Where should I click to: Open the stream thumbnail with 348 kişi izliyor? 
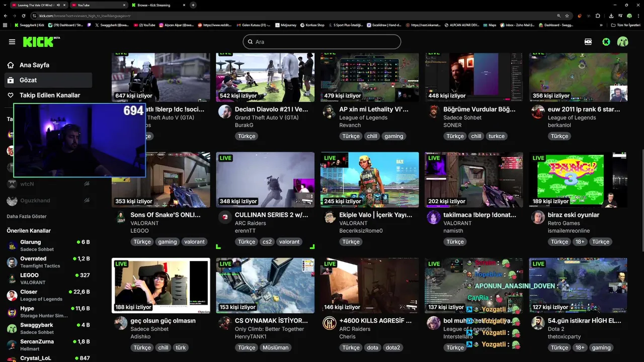pyautogui.click(x=265, y=180)
